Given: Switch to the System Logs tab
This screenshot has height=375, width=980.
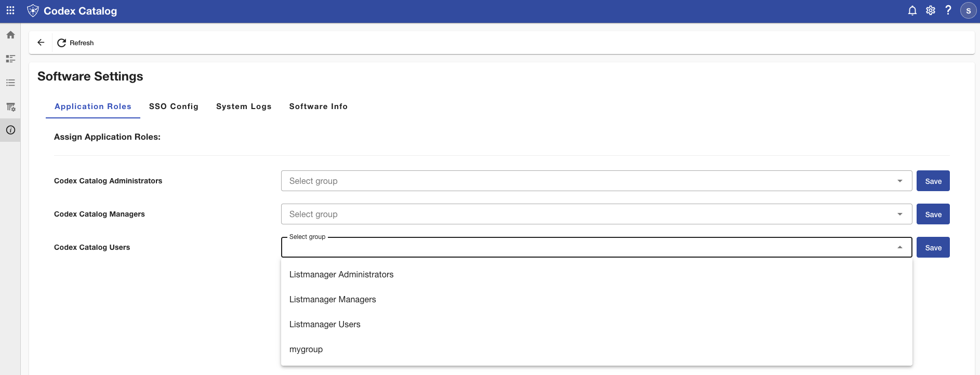Looking at the screenshot, I should pyautogui.click(x=244, y=106).
